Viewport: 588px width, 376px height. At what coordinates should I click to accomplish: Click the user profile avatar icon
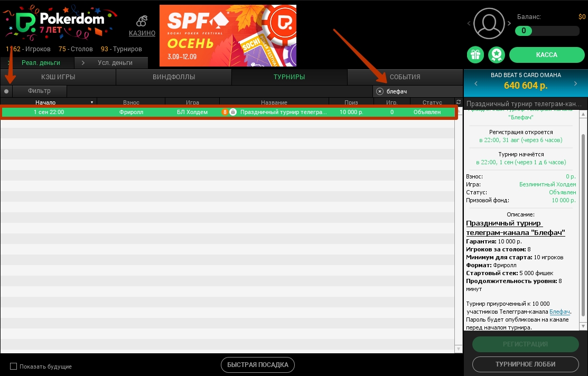coord(489,23)
